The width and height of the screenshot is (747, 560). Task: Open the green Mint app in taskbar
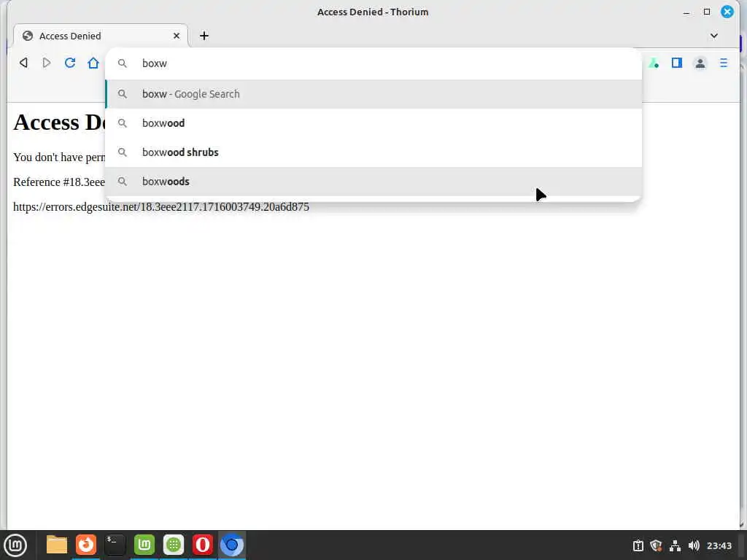tap(144, 545)
